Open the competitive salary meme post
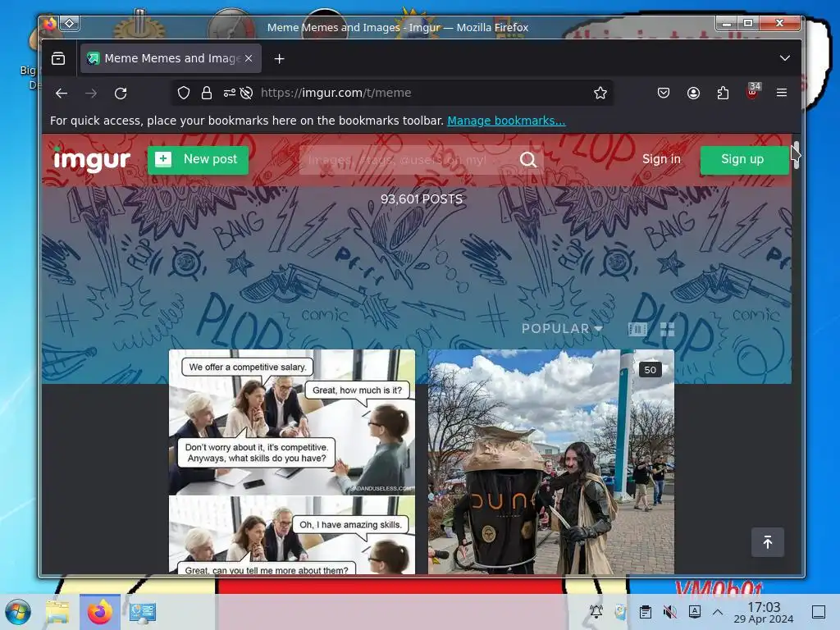This screenshot has width=840, height=630. click(292, 461)
